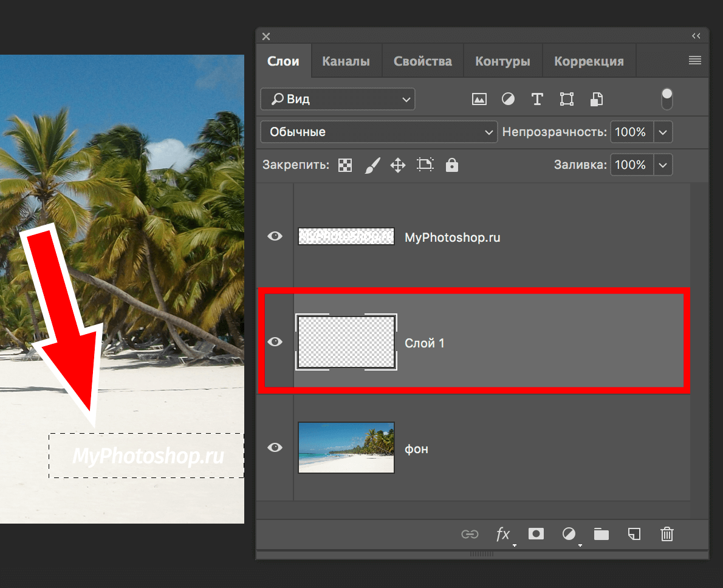723x588 pixels.
Task: Toggle the layer filtering switch
Action: coord(667,99)
